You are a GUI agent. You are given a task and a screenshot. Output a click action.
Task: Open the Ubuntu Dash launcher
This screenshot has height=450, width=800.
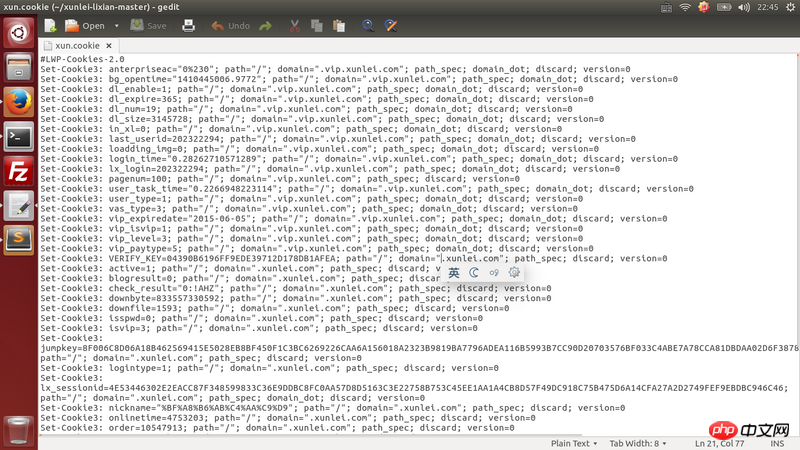coord(19,33)
